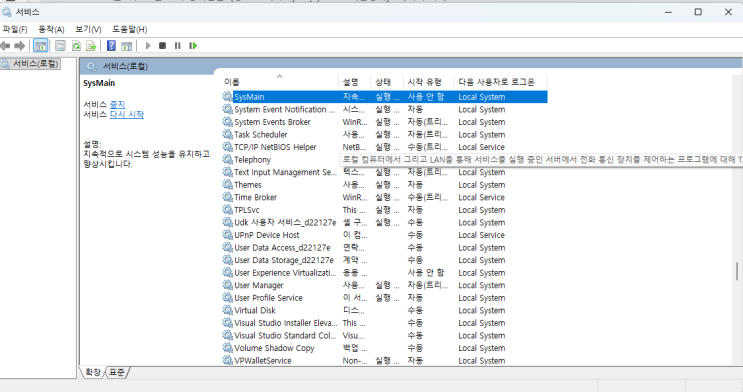Click the gear icon beside Telephony
Screen dimensions: 743x392
pos(227,159)
